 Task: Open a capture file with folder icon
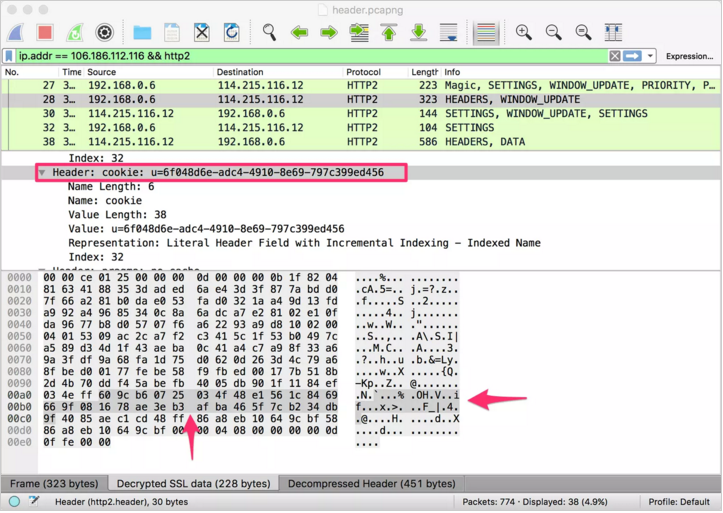[142, 33]
